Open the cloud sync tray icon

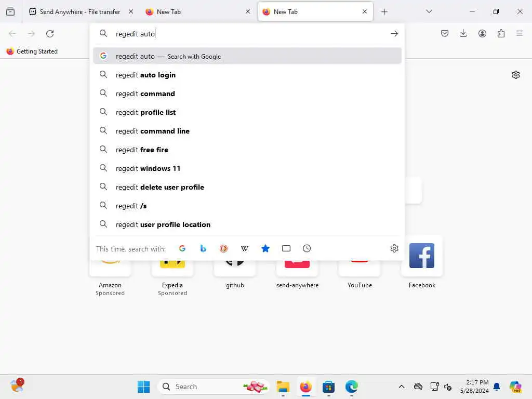[x=418, y=387]
